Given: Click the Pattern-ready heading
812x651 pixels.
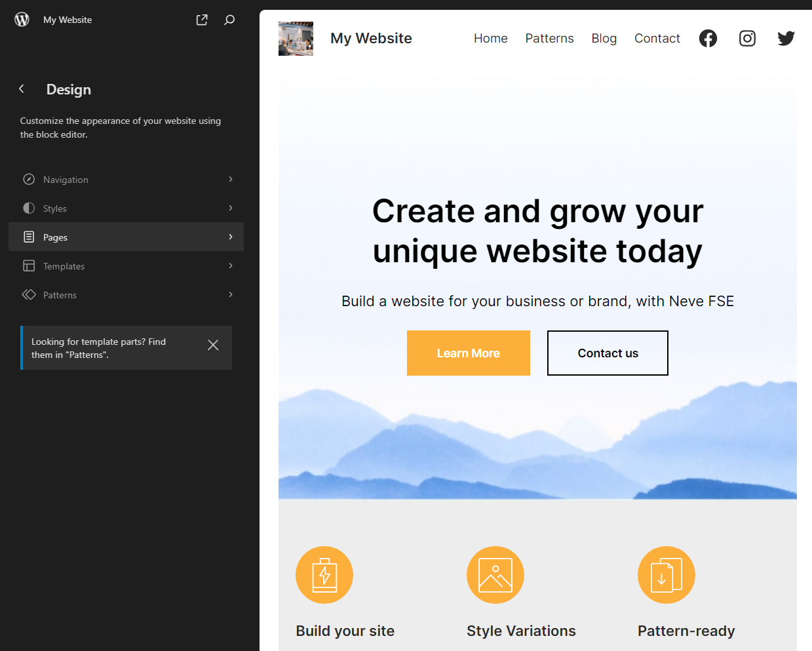Looking at the screenshot, I should [x=686, y=631].
